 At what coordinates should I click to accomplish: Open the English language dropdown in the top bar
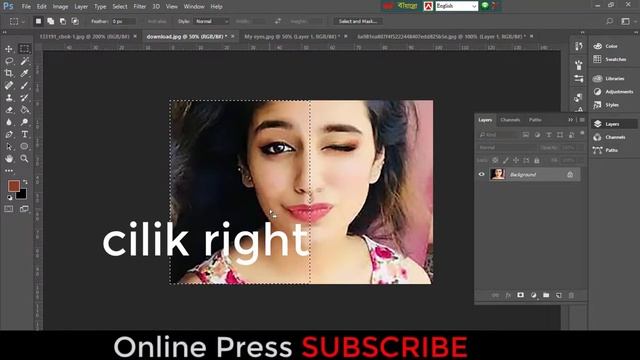[x=456, y=6]
